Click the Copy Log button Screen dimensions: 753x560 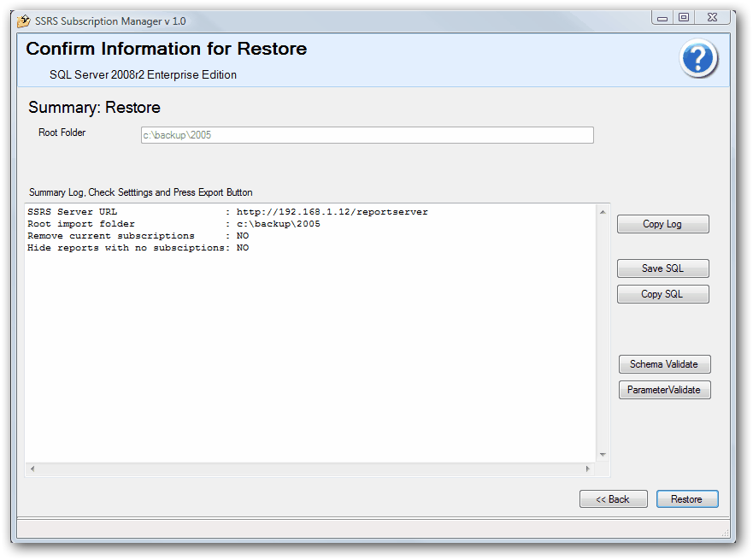click(662, 224)
